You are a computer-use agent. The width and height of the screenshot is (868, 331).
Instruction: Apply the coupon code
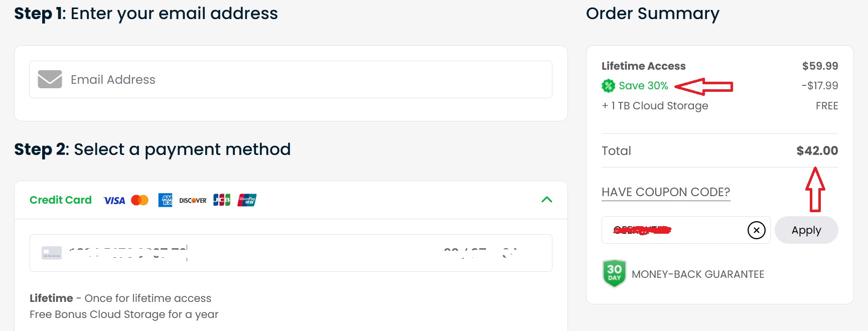[x=806, y=230]
